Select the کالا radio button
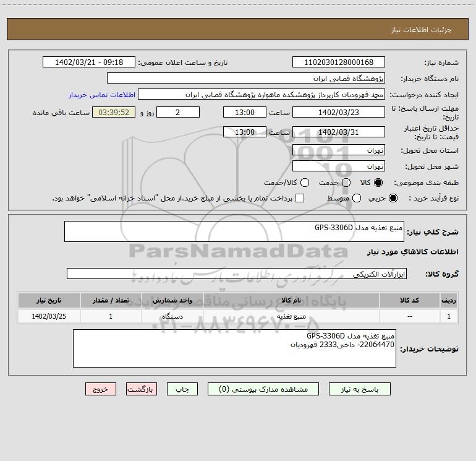 coord(378,183)
